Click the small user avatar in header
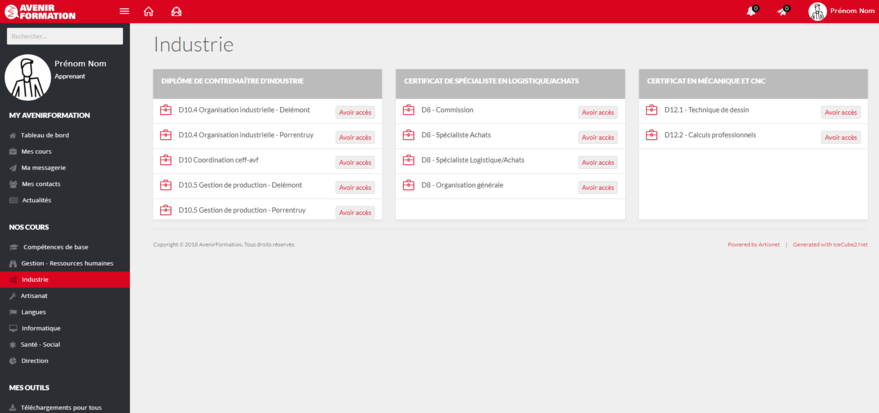 [x=817, y=11]
